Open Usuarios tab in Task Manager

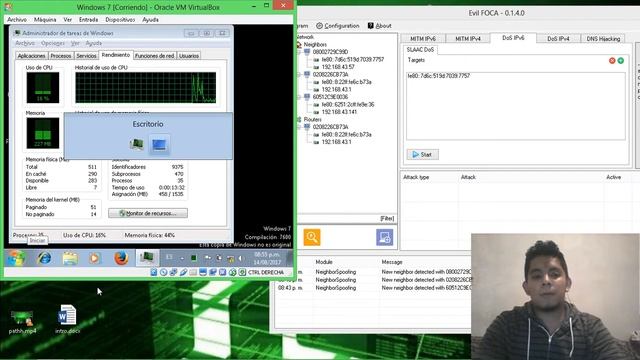click(x=189, y=56)
